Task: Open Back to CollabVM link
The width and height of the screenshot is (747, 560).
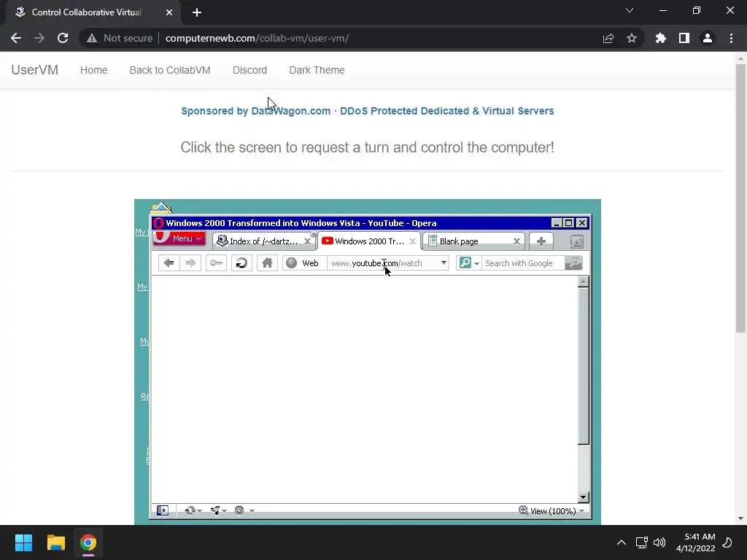Action: 170,70
